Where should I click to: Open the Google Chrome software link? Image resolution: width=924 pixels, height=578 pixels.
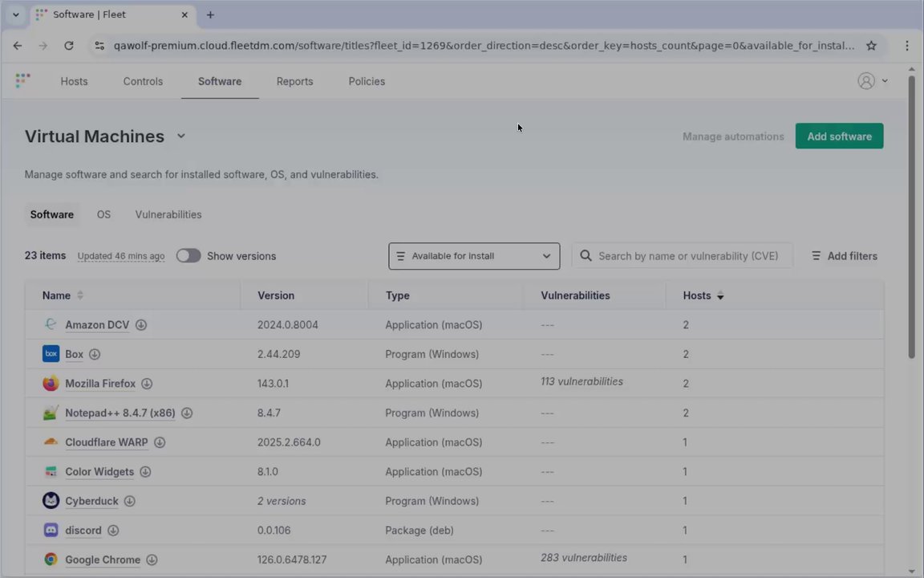[x=103, y=560]
